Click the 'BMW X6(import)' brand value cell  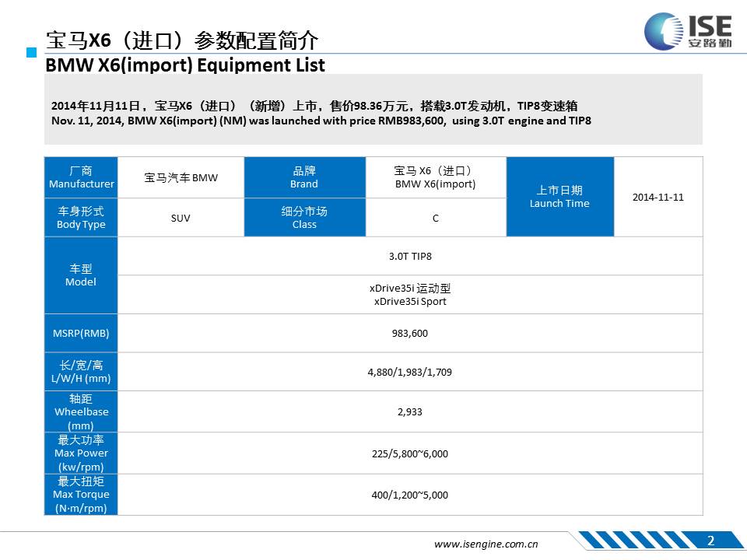click(x=436, y=177)
